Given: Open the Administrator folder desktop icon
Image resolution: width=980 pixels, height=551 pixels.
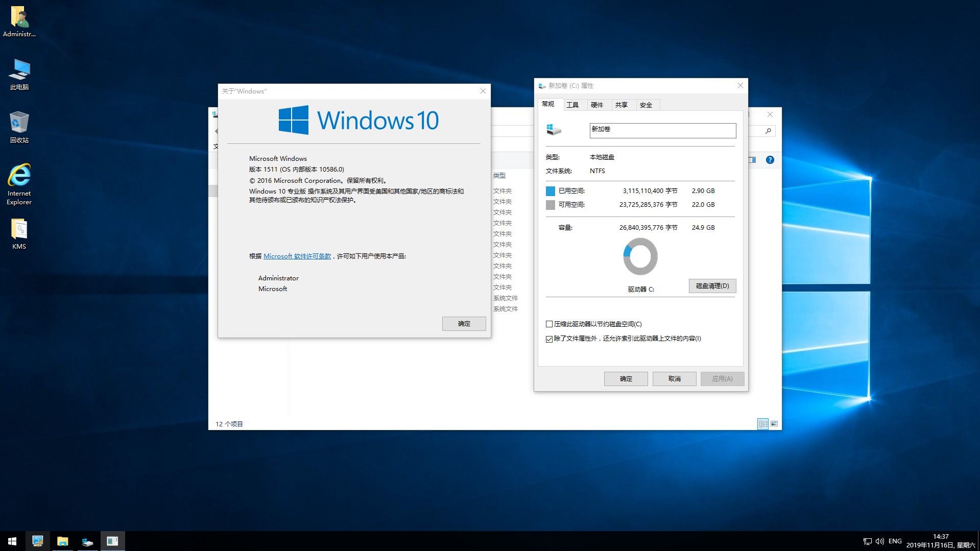Looking at the screenshot, I should (19, 21).
